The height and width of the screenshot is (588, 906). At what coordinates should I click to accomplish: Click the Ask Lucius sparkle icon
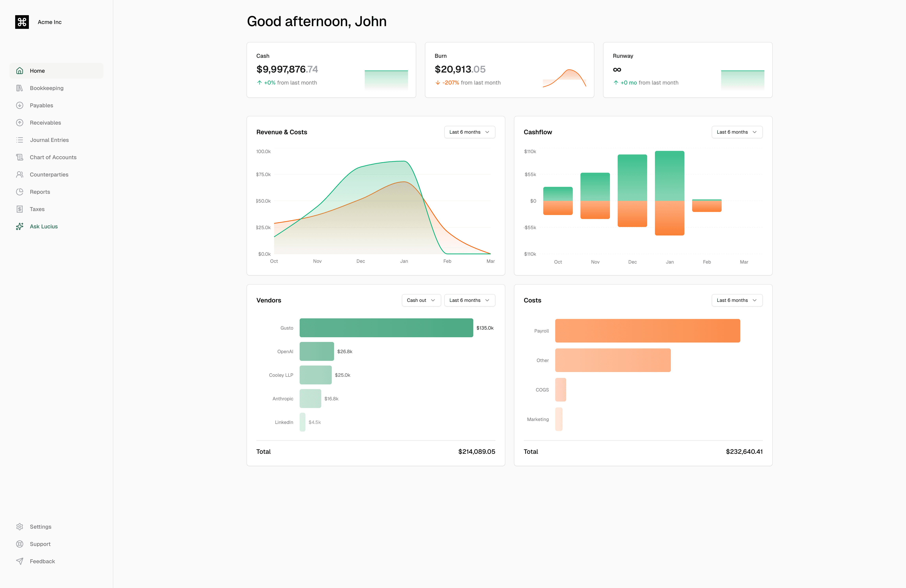20,226
